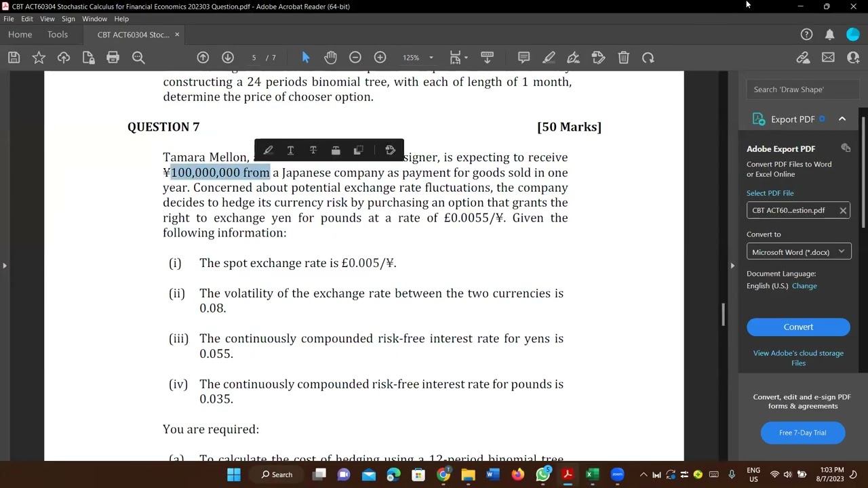Show hidden system tray icons chevron
The image size is (868, 488).
(x=643, y=474)
